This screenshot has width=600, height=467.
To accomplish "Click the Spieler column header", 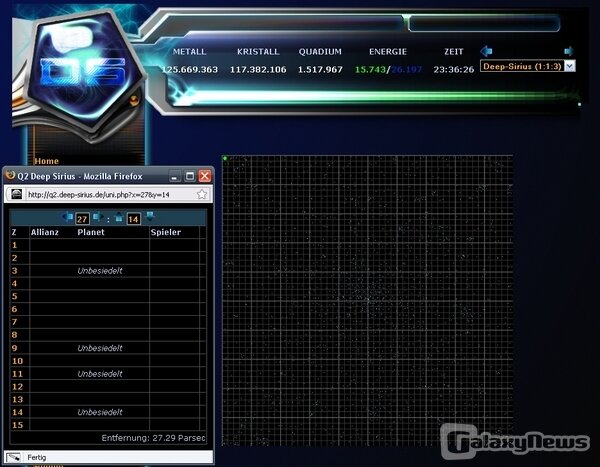I will point(166,232).
